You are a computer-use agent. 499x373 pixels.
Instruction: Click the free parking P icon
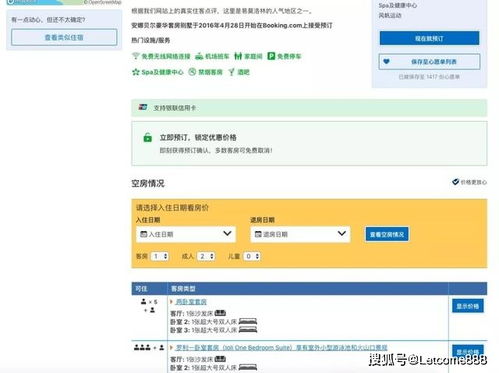point(271,56)
